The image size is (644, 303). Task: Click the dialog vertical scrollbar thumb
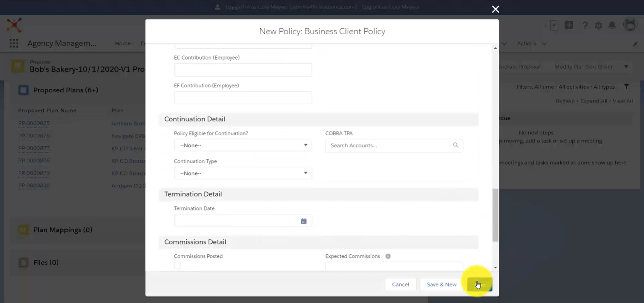495,215
